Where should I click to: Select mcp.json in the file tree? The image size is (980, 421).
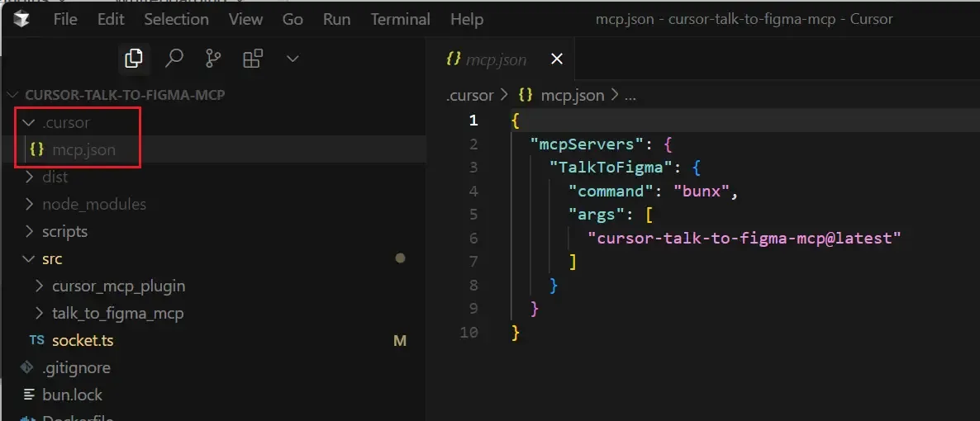pyautogui.click(x=83, y=149)
